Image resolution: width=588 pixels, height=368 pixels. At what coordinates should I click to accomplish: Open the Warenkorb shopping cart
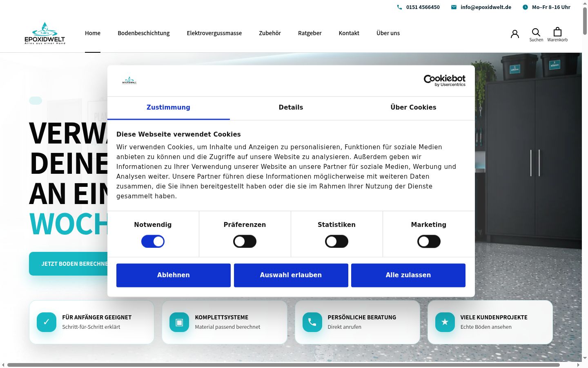point(557,35)
